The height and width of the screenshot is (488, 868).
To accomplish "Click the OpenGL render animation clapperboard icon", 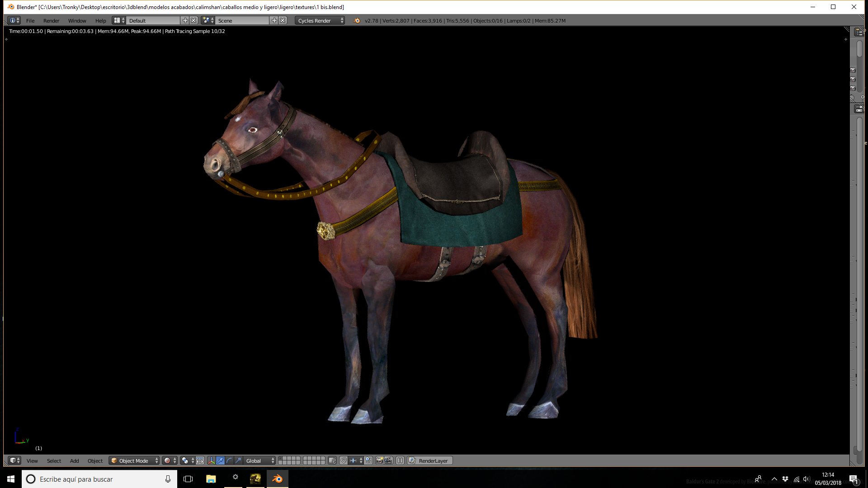I will coord(388,460).
